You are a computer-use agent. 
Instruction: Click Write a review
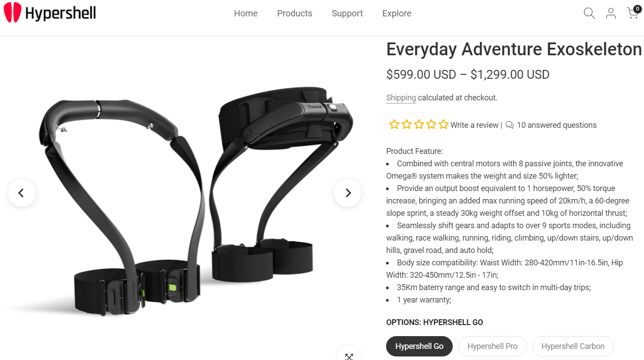coord(474,125)
